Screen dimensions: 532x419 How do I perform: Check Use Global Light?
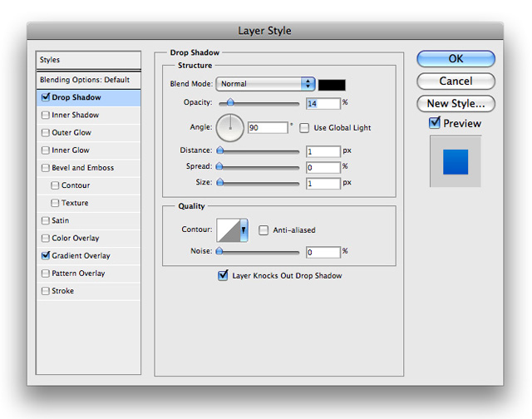[304, 128]
